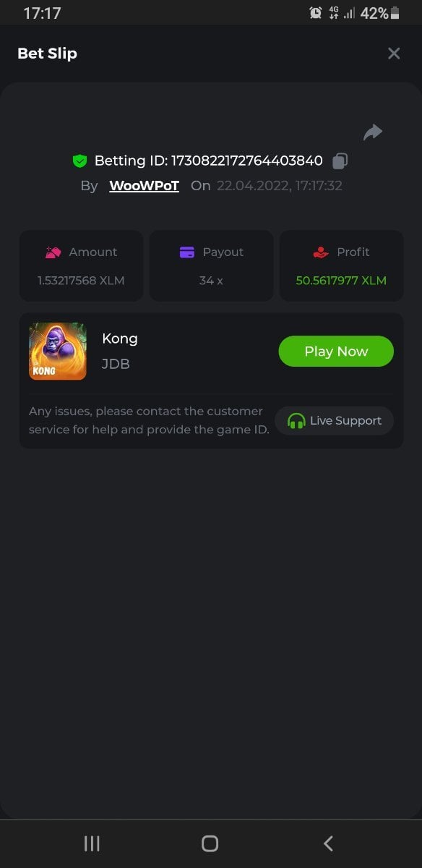This screenshot has width=422, height=868.
Task: Open Live Support chat
Action: point(334,420)
